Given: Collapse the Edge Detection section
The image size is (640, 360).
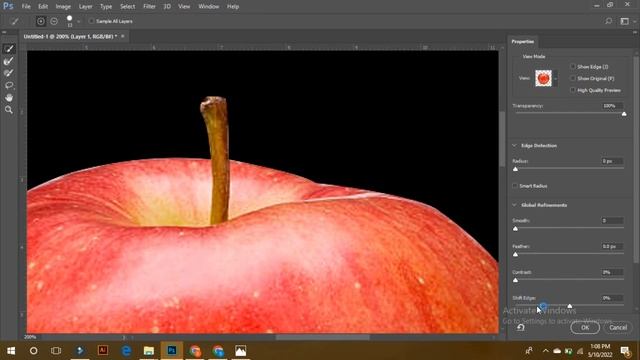Looking at the screenshot, I should point(514,146).
